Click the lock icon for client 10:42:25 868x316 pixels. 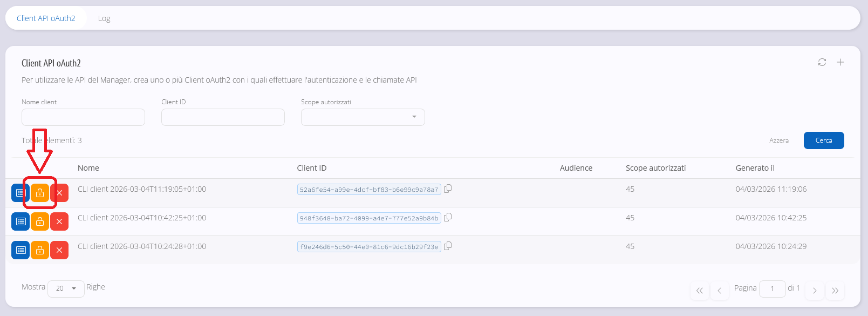[x=40, y=221]
